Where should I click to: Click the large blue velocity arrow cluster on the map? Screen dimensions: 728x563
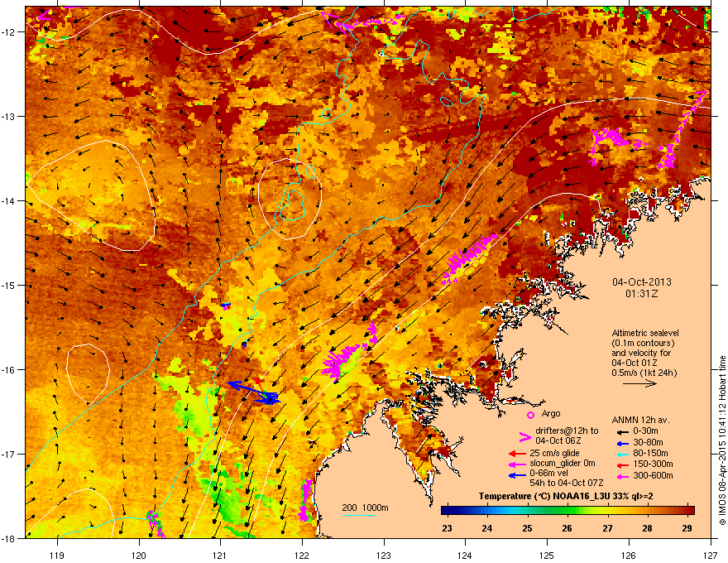pyautogui.click(x=255, y=392)
